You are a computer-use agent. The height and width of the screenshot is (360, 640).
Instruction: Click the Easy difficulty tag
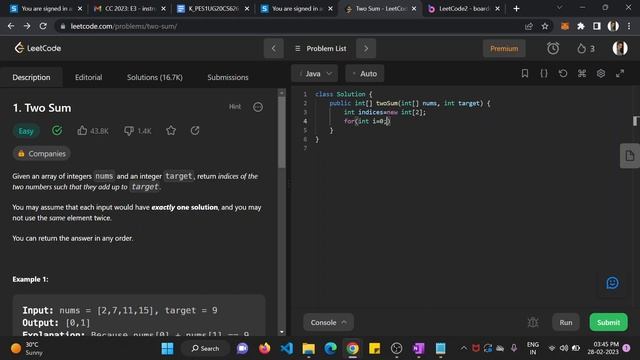(x=26, y=131)
